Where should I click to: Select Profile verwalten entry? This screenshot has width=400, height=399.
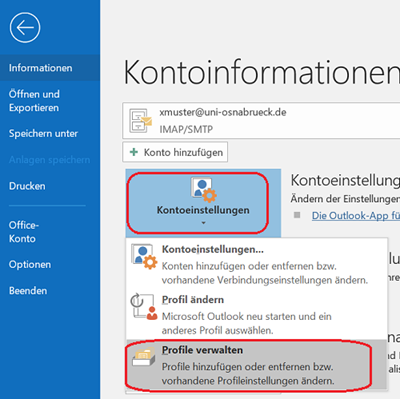[x=257, y=365]
